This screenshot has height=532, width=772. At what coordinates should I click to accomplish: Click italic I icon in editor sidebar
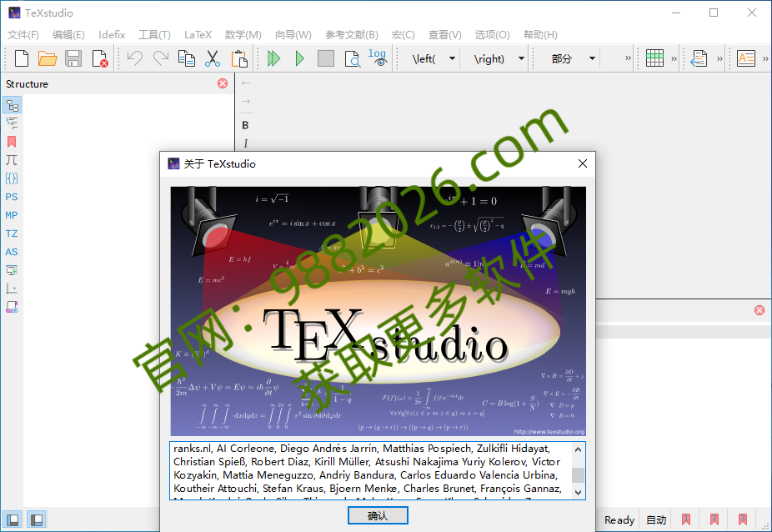click(x=245, y=143)
